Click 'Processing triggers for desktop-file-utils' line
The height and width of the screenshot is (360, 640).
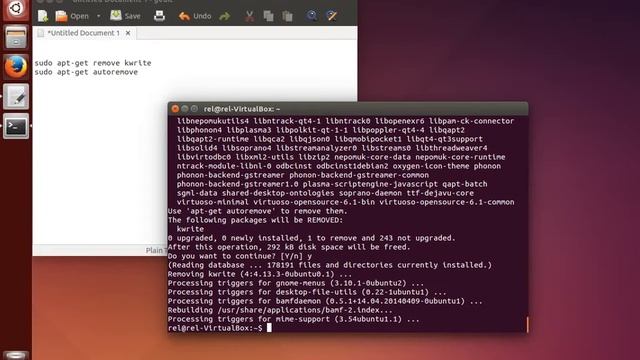[307, 292]
